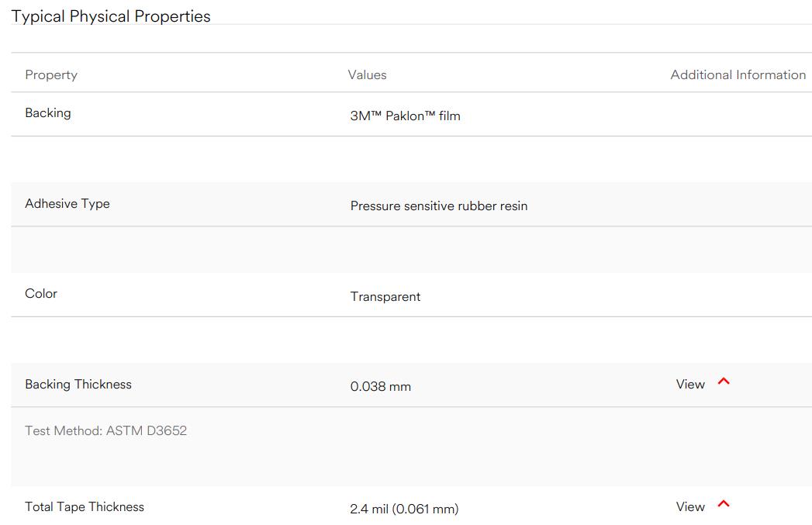Screen dimensions: 812x525
Task: Click the Typical Physical Properties heading
Action: tap(111, 16)
